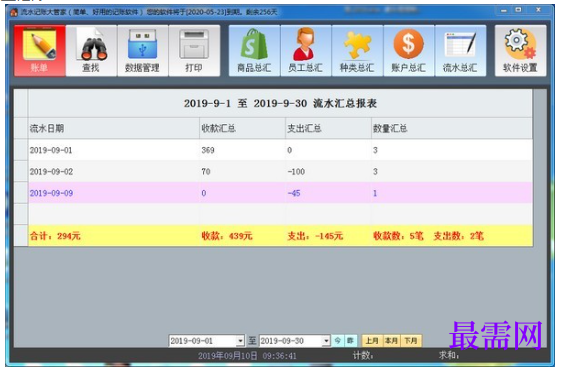Screen dimensions: 561x367
Task: Click the 支出: -145元 total cell
Action: [328, 236]
